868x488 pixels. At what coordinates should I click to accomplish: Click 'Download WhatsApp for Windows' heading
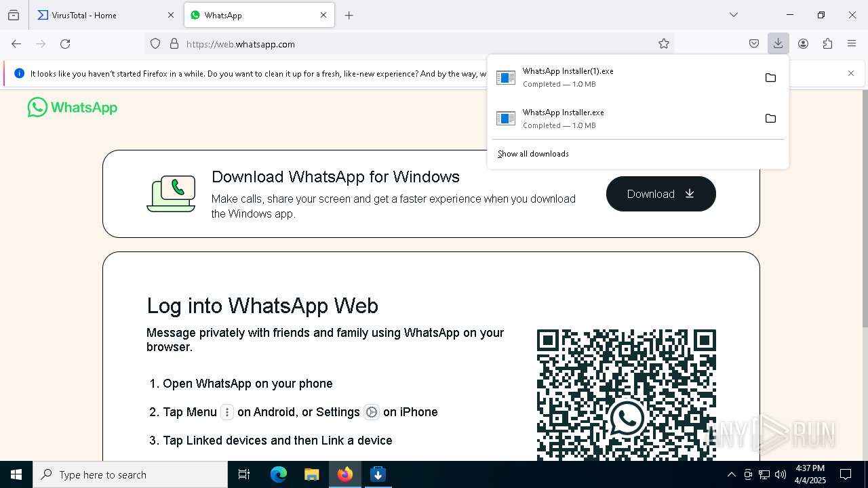tap(336, 177)
